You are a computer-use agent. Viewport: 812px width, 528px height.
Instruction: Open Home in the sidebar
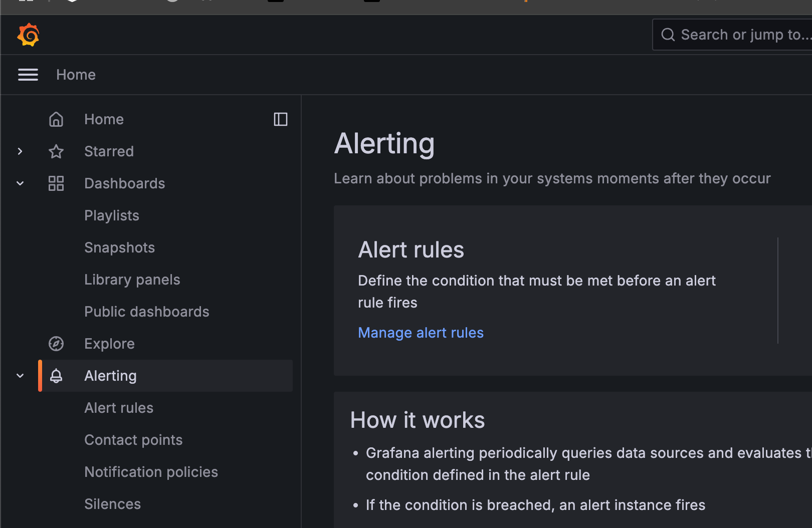pos(104,119)
